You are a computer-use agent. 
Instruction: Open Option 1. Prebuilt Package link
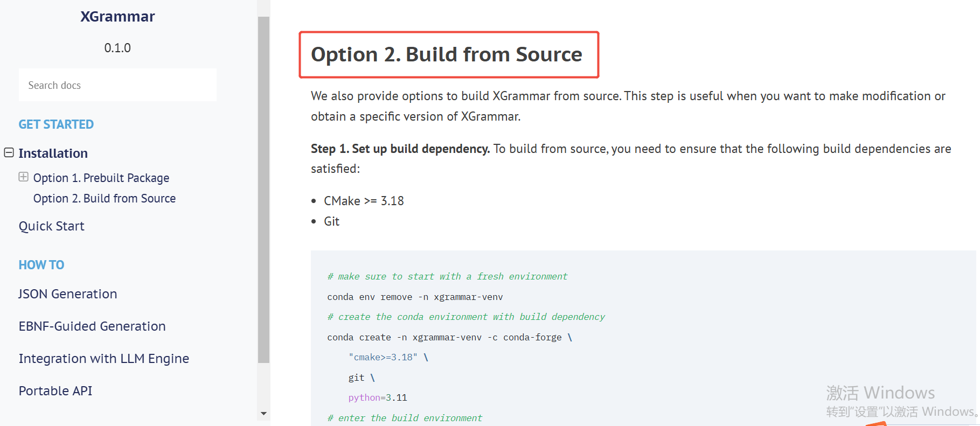point(101,178)
